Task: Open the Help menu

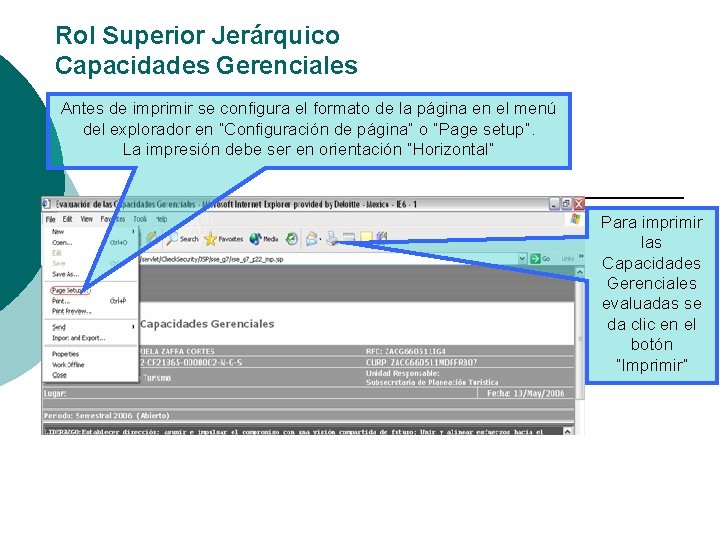Action: (x=161, y=219)
